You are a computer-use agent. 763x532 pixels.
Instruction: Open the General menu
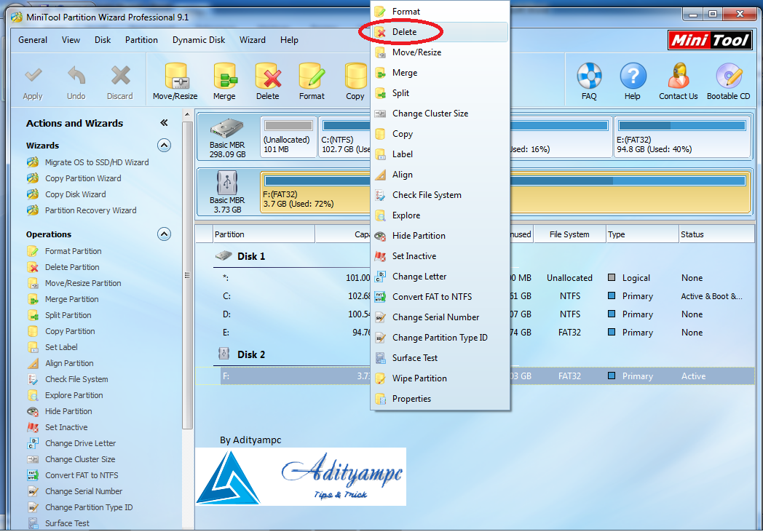33,40
